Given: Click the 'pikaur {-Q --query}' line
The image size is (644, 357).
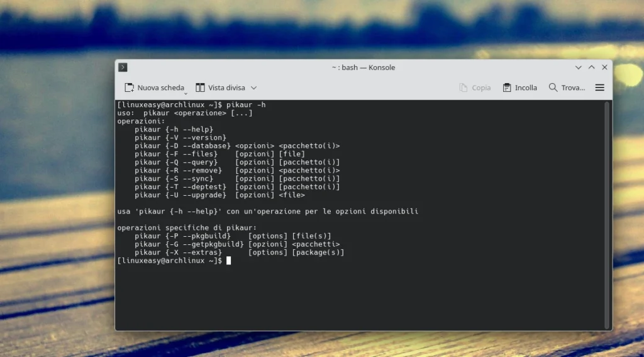Looking at the screenshot, I should [237, 162].
